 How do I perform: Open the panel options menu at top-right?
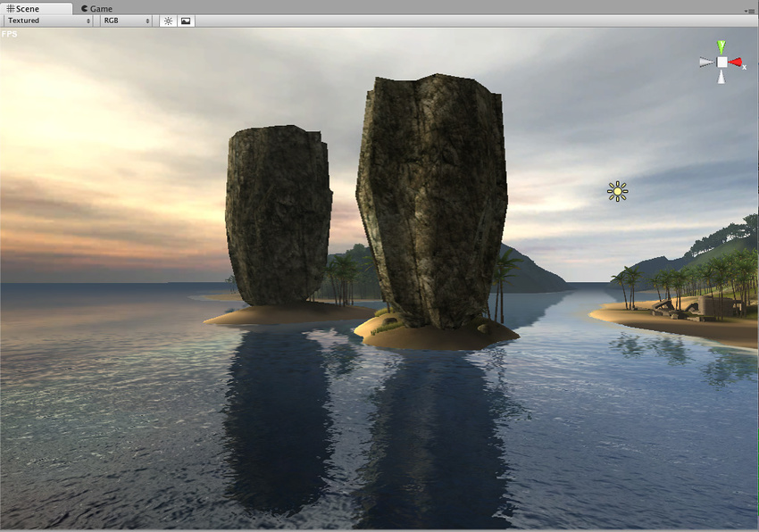pyautogui.click(x=749, y=10)
